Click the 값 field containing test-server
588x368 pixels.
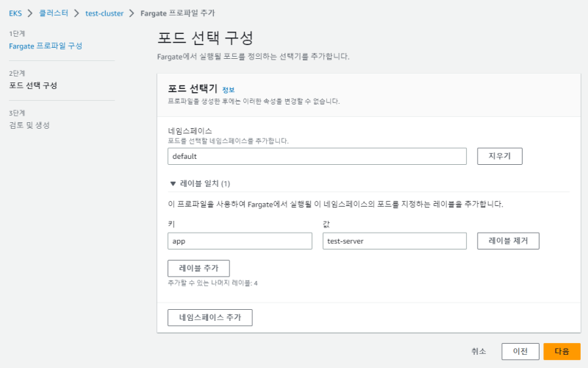(x=394, y=241)
